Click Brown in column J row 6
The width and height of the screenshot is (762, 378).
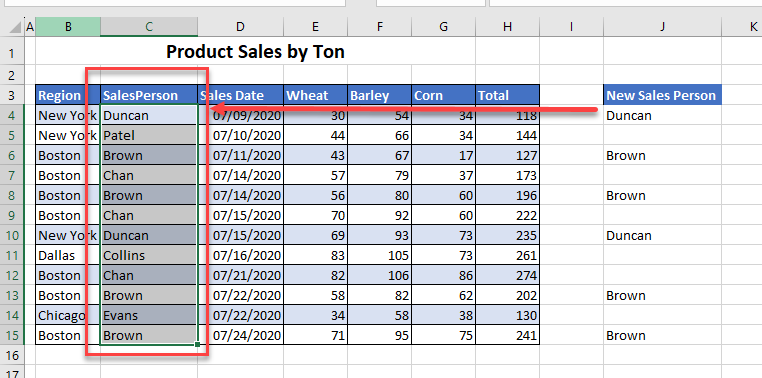click(662, 155)
